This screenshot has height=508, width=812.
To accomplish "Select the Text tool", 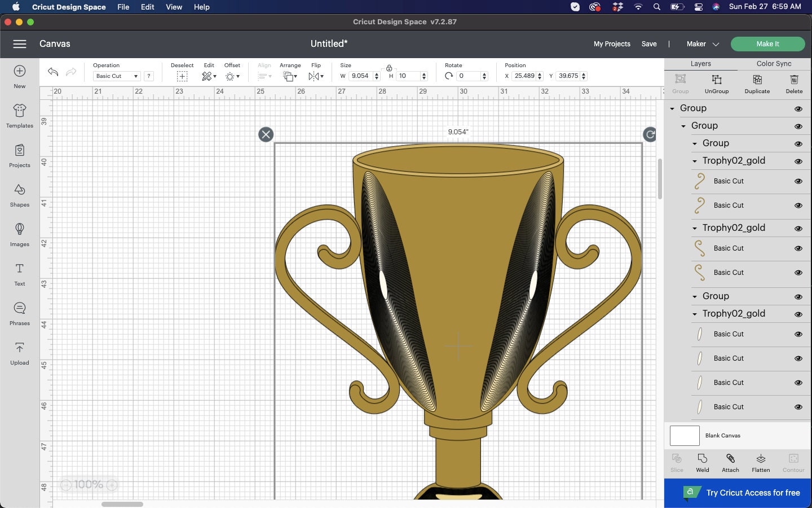I will (19, 274).
